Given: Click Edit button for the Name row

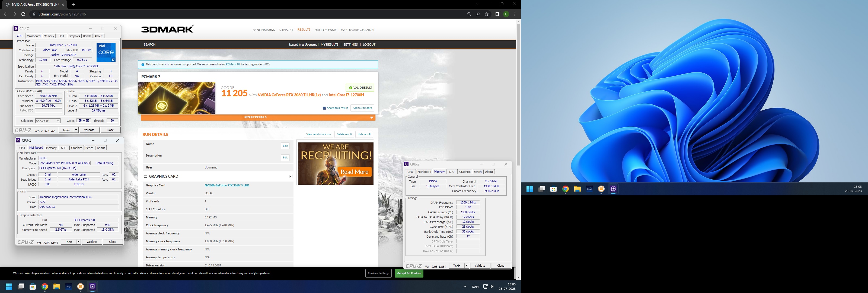Looking at the screenshot, I should (x=285, y=146).
